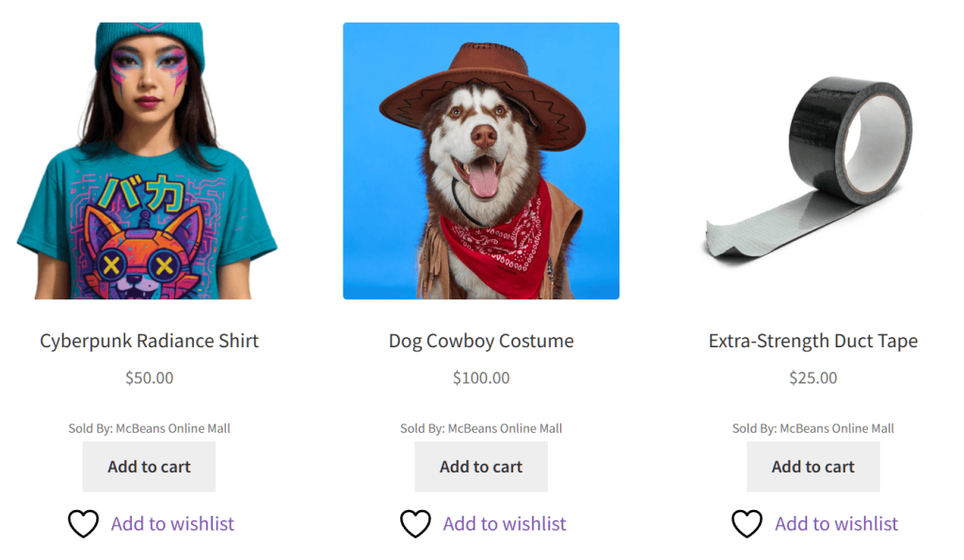This screenshot has width=964, height=560.
Task: Click the heart icon under Cyberpunk Radiance Shirt
Action: click(x=84, y=523)
